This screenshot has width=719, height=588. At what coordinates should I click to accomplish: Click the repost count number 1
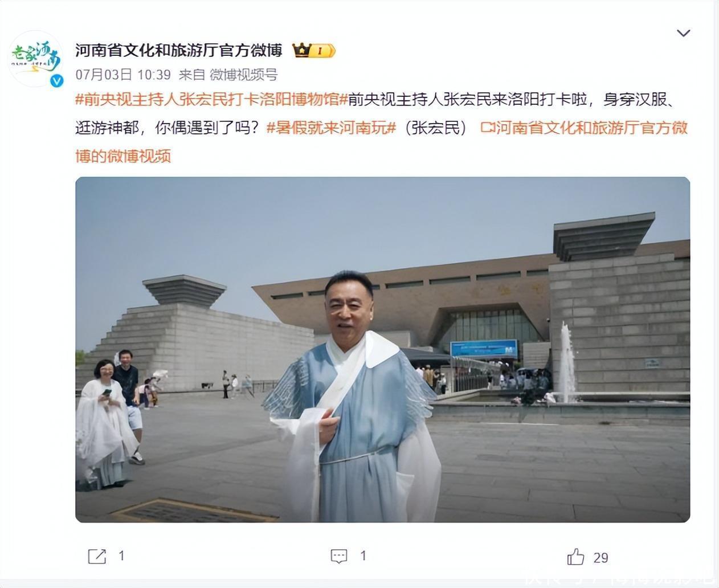click(121, 556)
